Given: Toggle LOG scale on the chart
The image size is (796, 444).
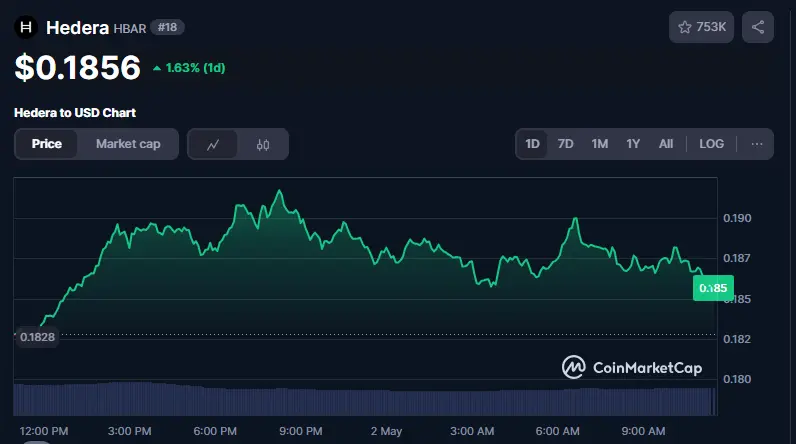Looking at the screenshot, I should coord(711,144).
